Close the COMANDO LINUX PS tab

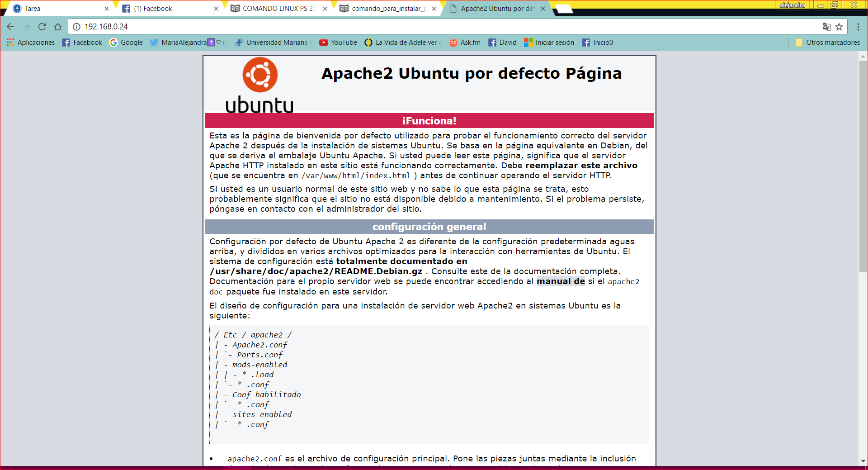[x=325, y=9]
